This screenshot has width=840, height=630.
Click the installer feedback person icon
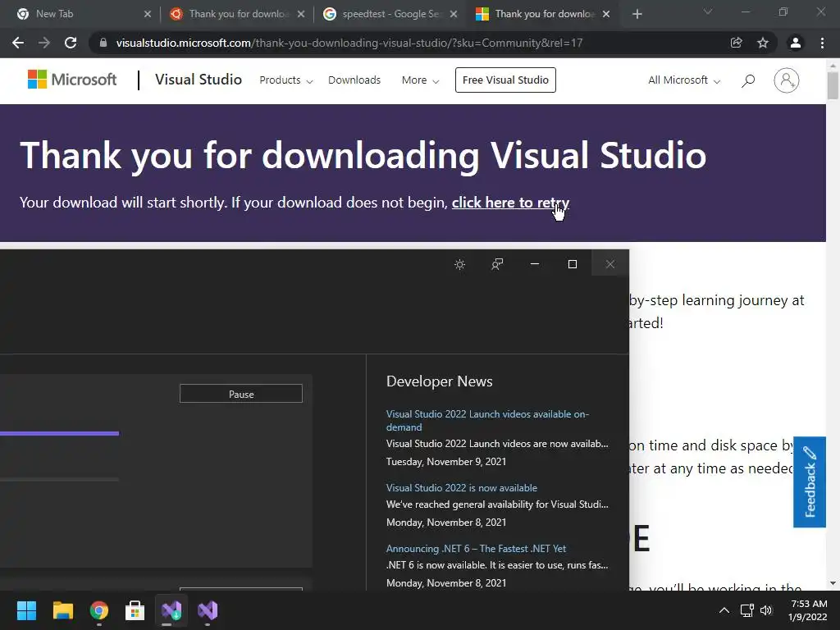pyautogui.click(x=497, y=264)
